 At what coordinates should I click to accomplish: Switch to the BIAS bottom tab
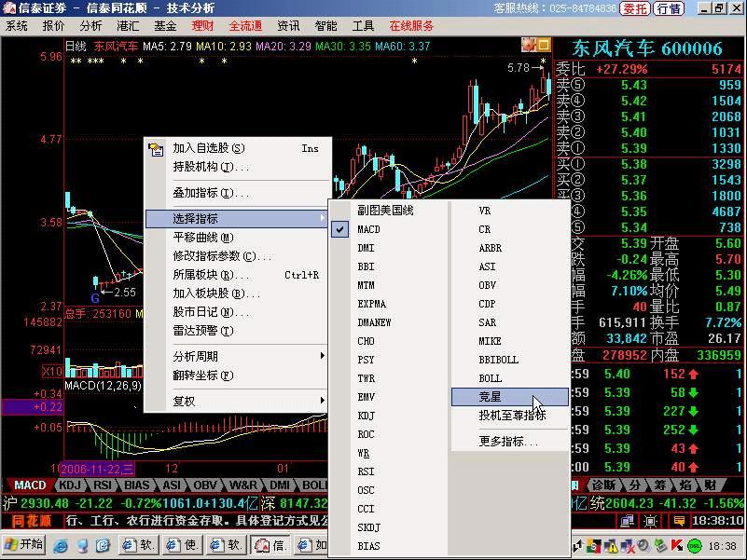[137, 485]
